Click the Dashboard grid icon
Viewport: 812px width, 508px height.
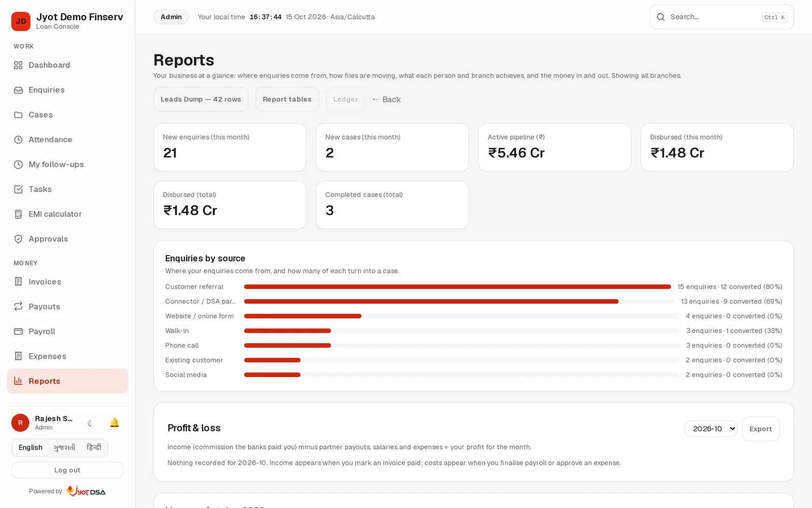tap(18, 65)
